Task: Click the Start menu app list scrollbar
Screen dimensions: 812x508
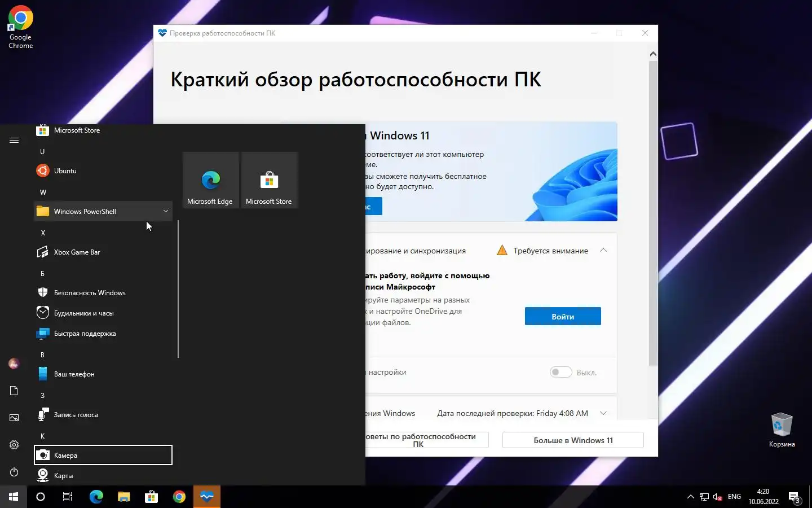Action: 178,289
